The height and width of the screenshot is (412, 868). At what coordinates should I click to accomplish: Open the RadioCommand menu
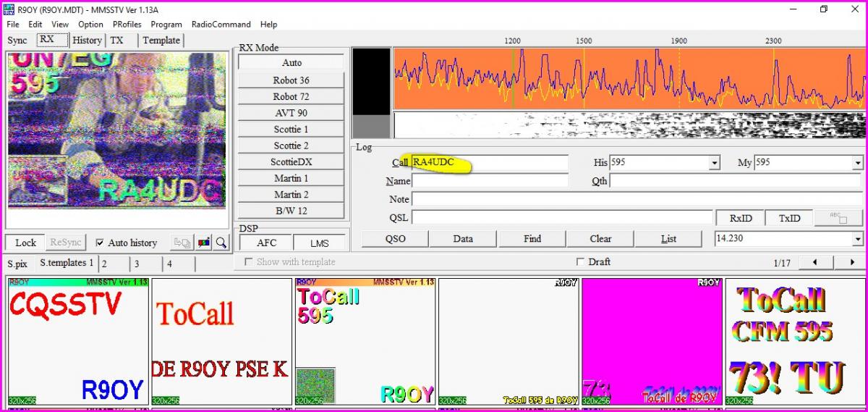coord(221,24)
